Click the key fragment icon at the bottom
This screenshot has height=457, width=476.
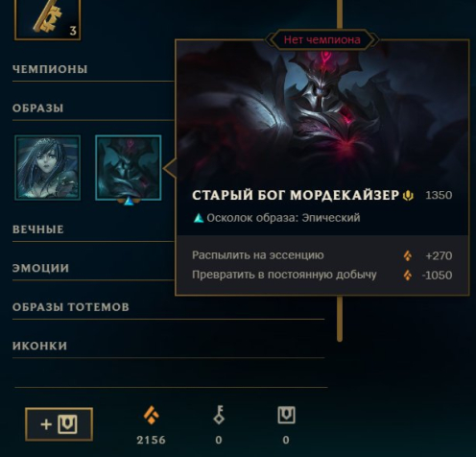point(219,415)
